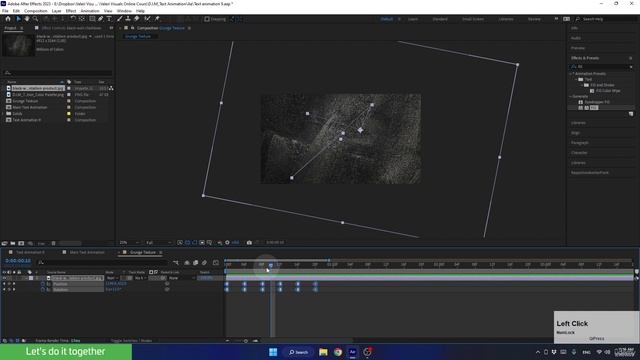Select Main Text Animation composition in Project panel

click(30, 107)
